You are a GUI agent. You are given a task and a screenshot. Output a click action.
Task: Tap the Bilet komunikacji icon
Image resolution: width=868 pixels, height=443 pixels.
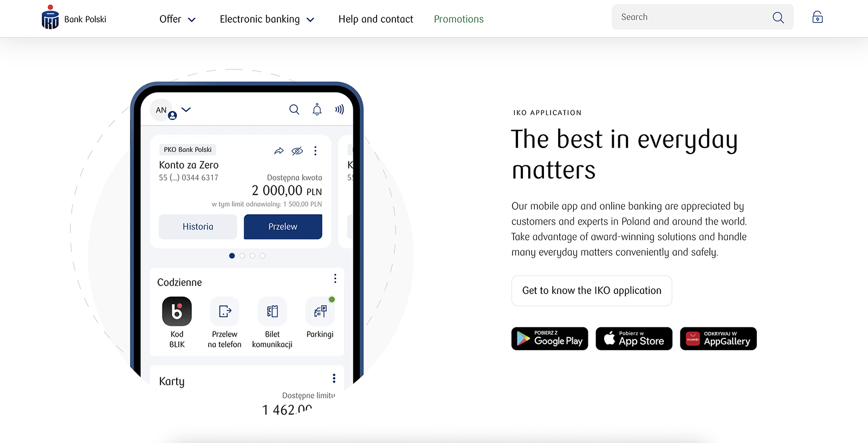[272, 311]
